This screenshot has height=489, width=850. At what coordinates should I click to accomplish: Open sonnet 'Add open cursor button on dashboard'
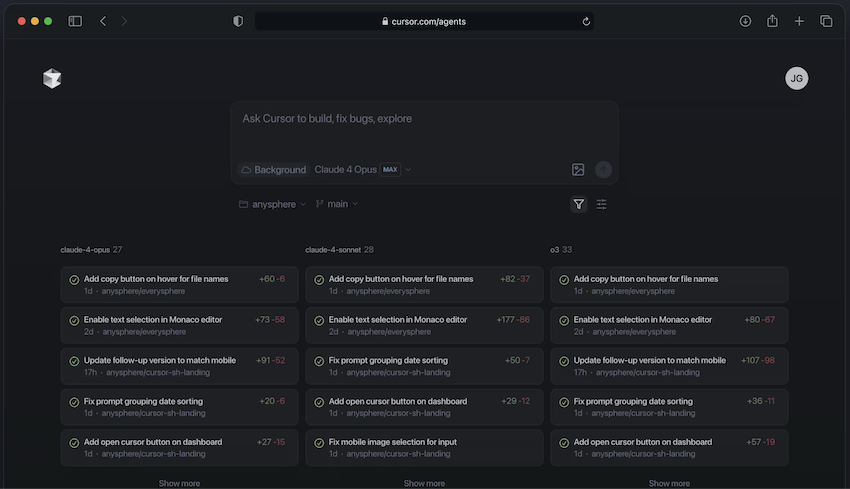point(424,407)
